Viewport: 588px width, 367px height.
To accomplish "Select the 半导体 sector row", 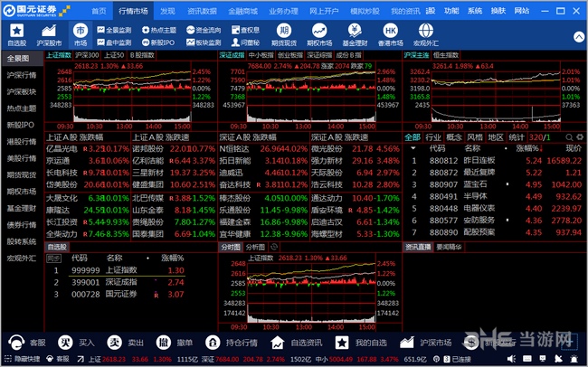I will [x=496, y=196].
